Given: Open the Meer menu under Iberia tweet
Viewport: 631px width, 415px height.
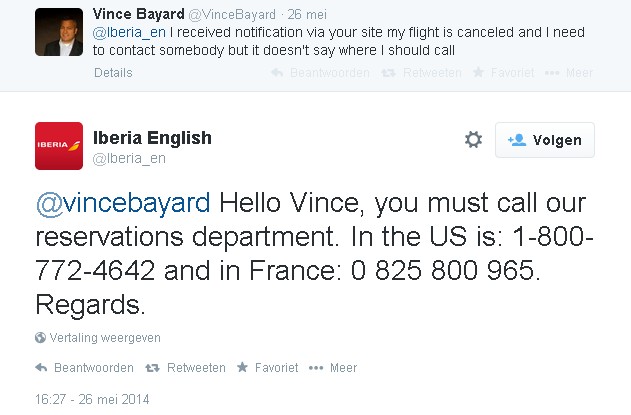Looking at the screenshot, I should click(317, 368).
